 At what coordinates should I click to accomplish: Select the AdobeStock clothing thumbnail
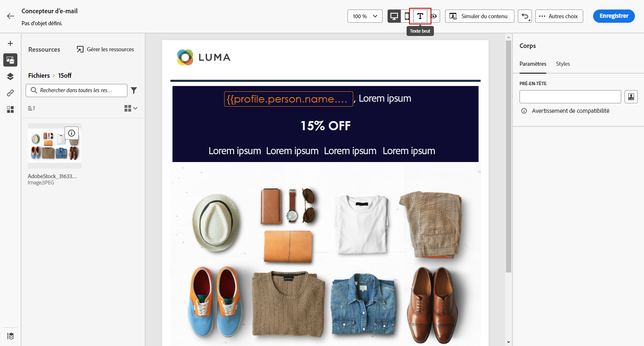click(x=55, y=146)
